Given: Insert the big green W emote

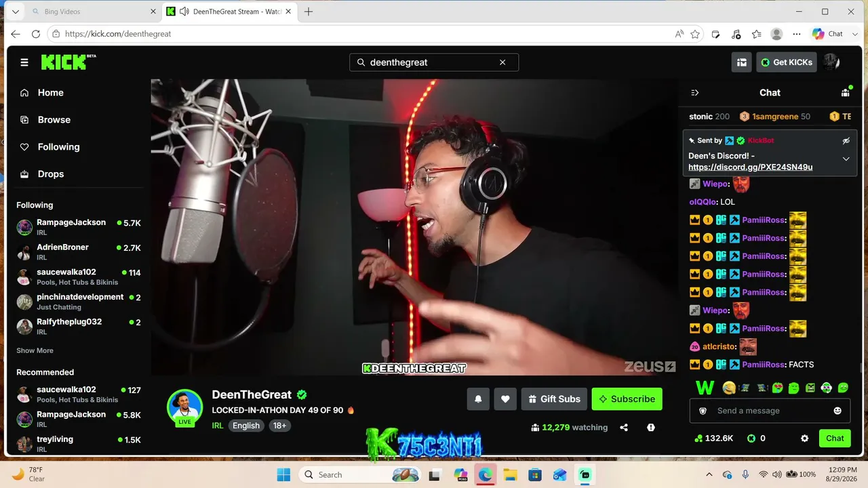Looking at the screenshot, I should 705,388.
